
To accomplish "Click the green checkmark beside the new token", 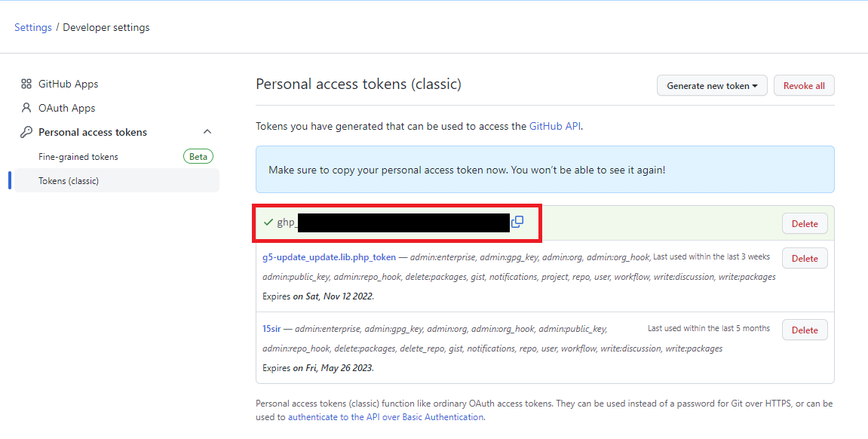I will pos(268,223).
